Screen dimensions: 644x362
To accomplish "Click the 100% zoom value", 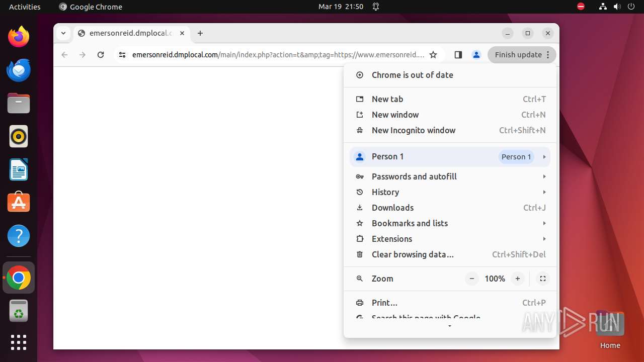I will tap(495, 279).
